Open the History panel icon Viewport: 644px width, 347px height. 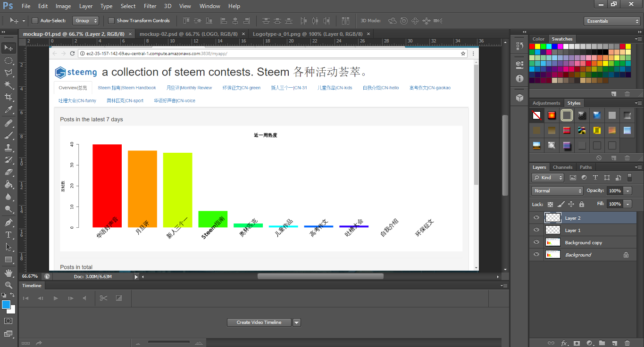[x=519, y=46]
